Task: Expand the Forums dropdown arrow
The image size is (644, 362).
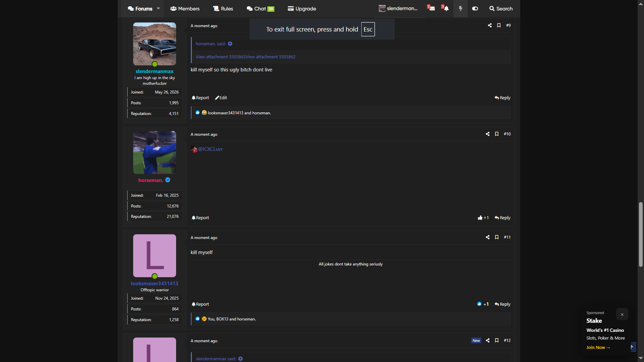Action: (158, 8)
